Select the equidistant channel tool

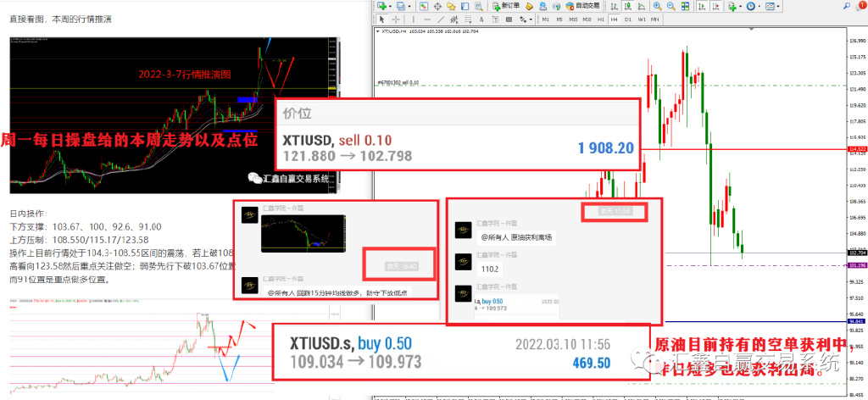454,19
